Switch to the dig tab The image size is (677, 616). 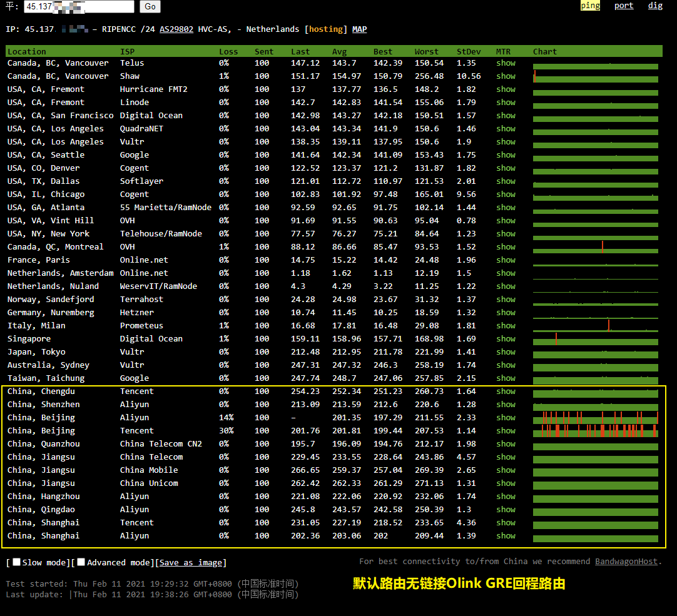point(655,6)
